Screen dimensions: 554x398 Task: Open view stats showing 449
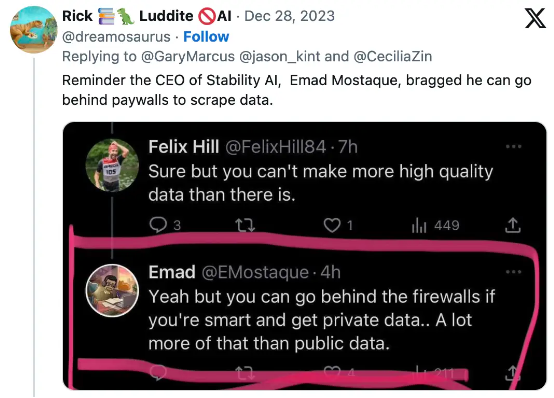(436, 225)
